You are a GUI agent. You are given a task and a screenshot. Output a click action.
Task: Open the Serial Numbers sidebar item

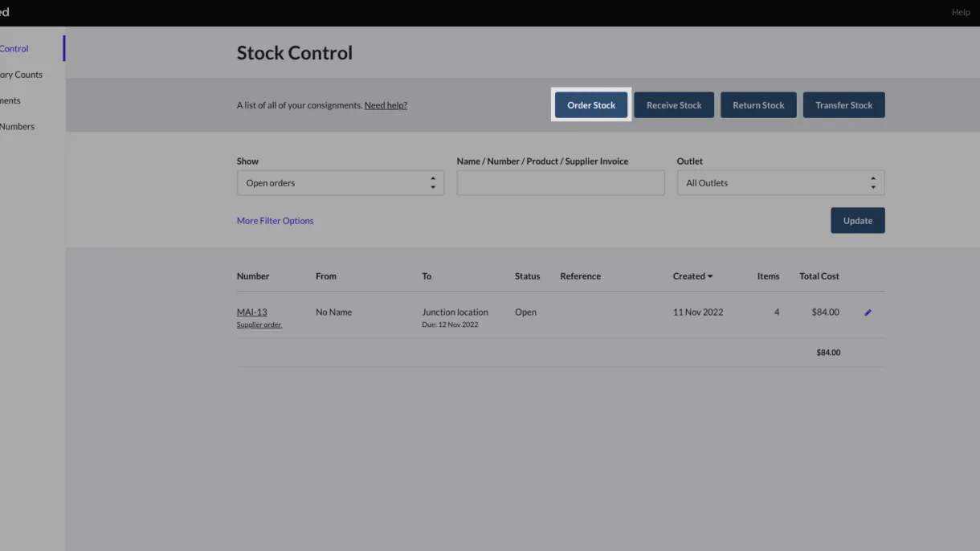click(17, 126)
